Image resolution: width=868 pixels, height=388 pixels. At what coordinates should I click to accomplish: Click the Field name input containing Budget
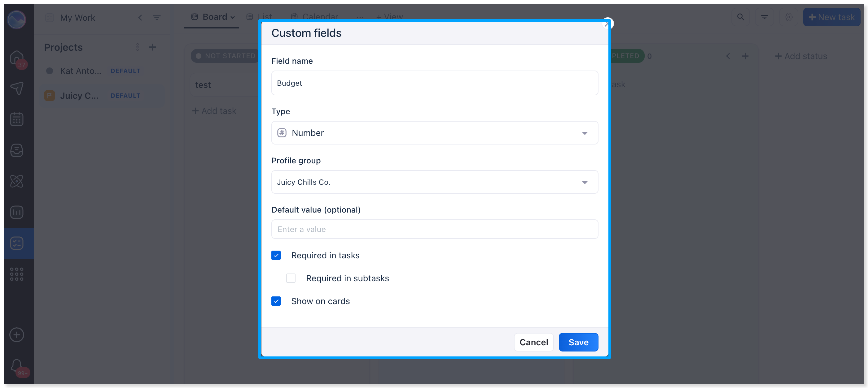tap(435, 83)
